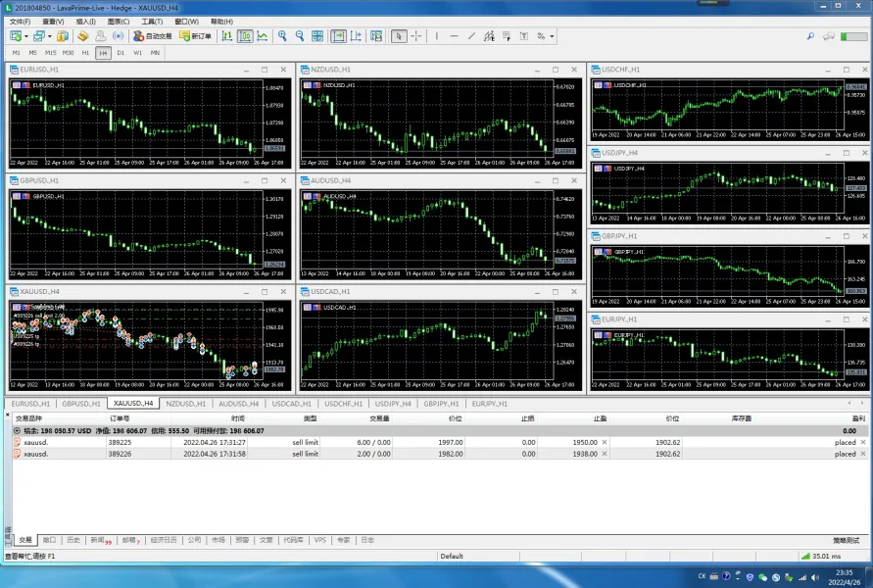Click the 新订单 new order button
This screenshot has height=588, width=873.
(x=196, y=36)
